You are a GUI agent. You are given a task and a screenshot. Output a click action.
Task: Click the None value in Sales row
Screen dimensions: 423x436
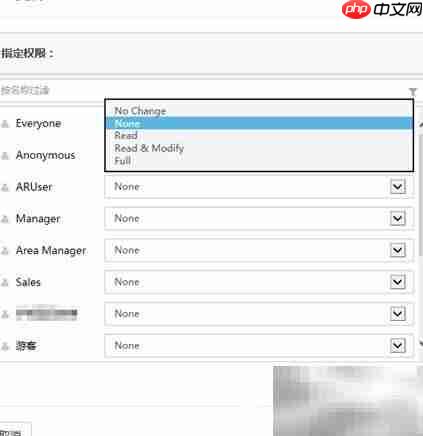point(127,282)
